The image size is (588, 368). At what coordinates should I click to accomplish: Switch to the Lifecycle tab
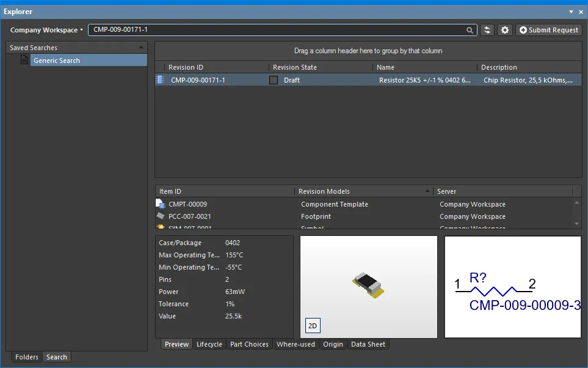click(x=209, y=344)
